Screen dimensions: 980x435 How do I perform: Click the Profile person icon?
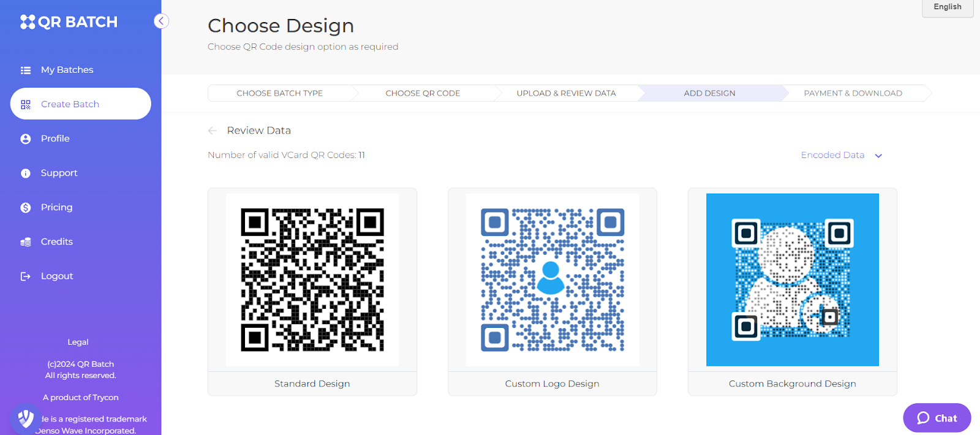26,139
